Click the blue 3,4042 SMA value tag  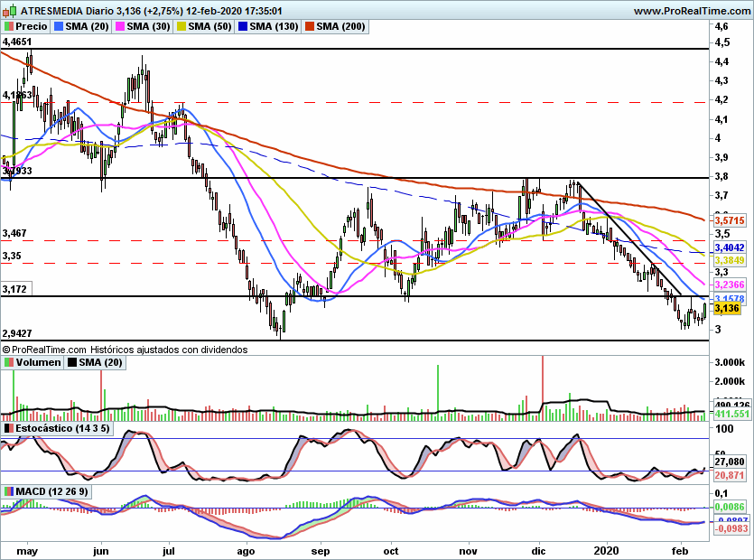pyautogui.click(x=730, y=247)
